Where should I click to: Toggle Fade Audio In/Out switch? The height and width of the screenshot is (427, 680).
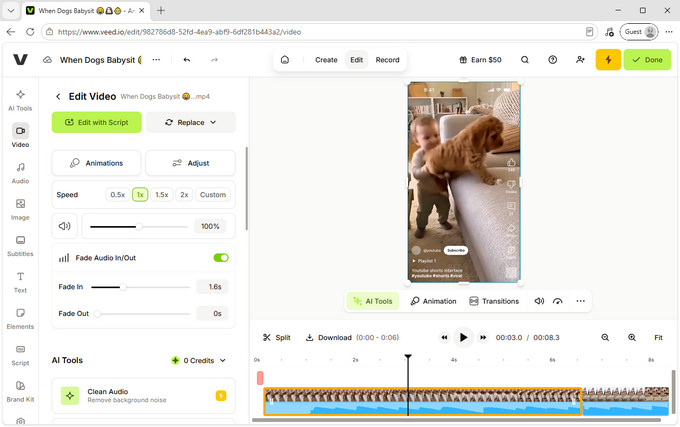221,258
